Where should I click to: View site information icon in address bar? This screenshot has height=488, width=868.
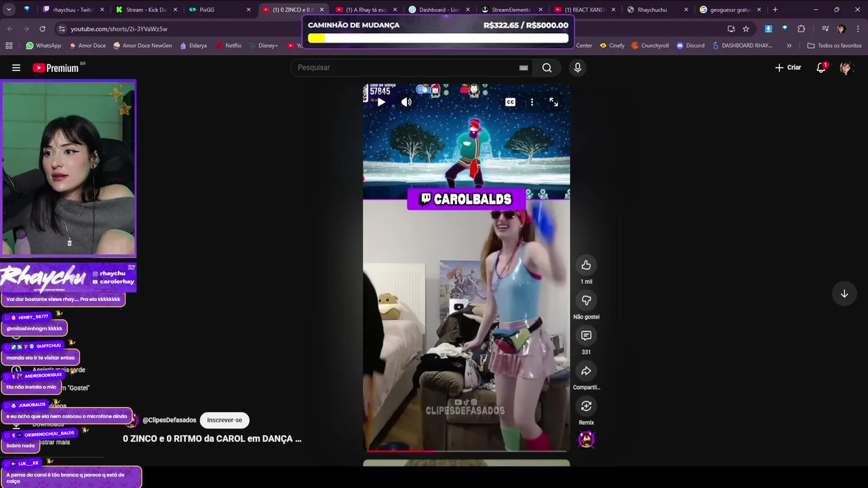pyautogui.click(x=62, y=29)
